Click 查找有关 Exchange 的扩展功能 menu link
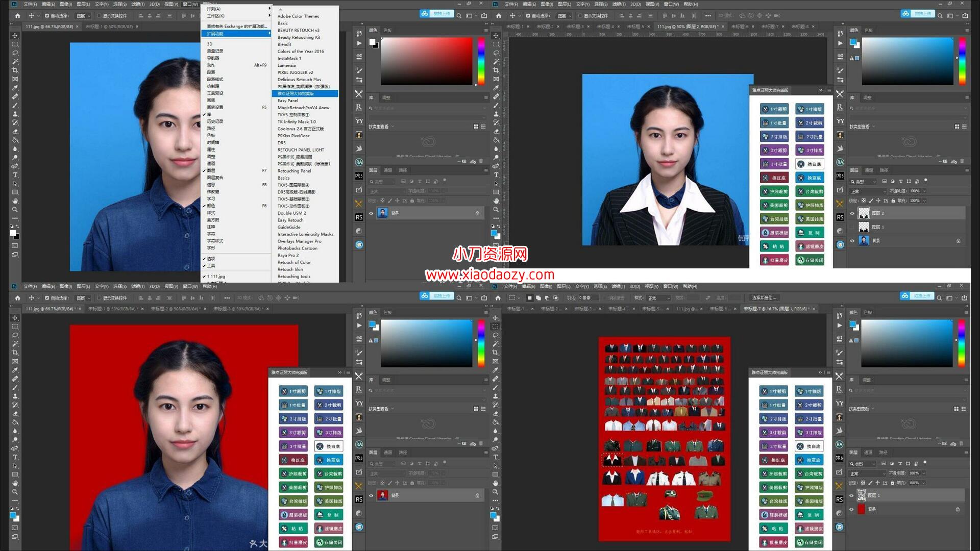Viewport: 980px width, 551px height. click(x=237, y=26)
